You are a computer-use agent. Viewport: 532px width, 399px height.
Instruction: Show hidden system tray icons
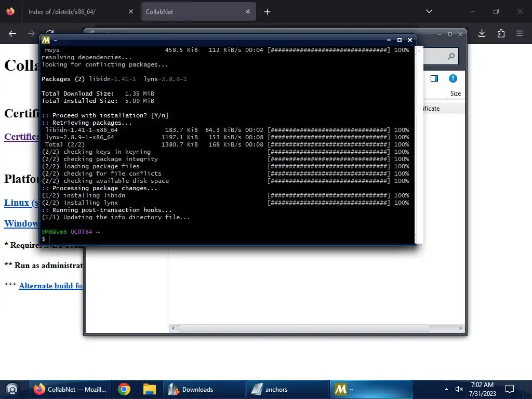point(446,389)
